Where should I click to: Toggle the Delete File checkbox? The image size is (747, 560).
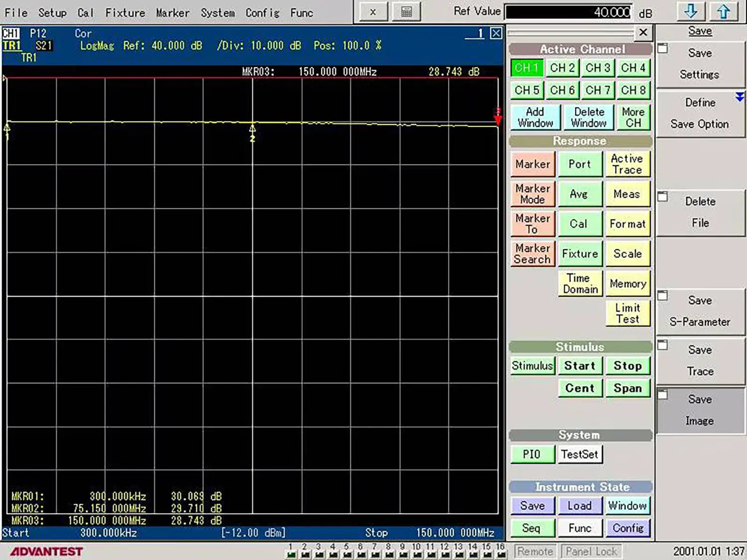coord(663,197)
